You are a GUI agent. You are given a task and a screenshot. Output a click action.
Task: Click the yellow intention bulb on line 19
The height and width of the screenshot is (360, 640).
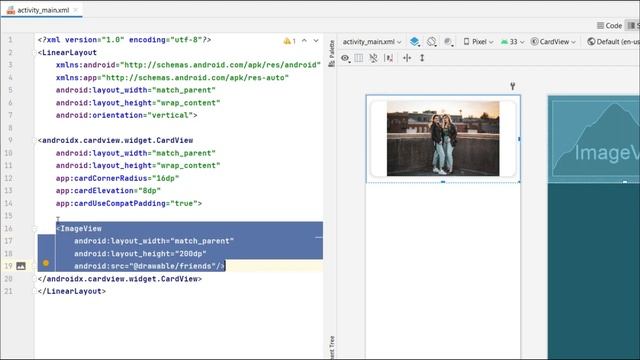[x=46, y=263]
